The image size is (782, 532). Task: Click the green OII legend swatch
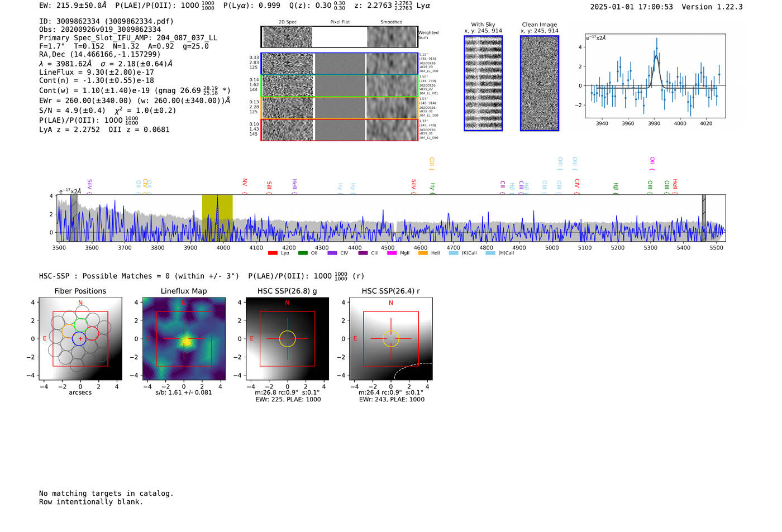(x=302, y=253)
